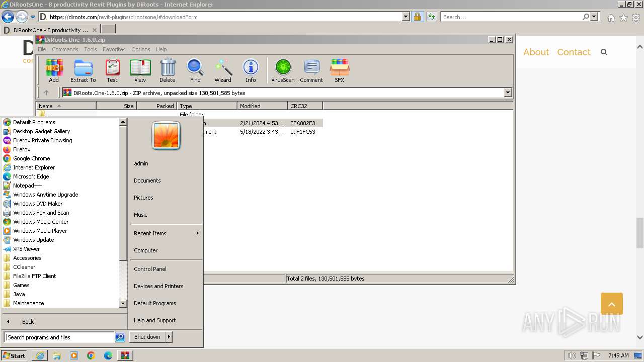Open Control Panel from Start menu
The height and width of the screenshot is (362, 644).
point(150,269)
